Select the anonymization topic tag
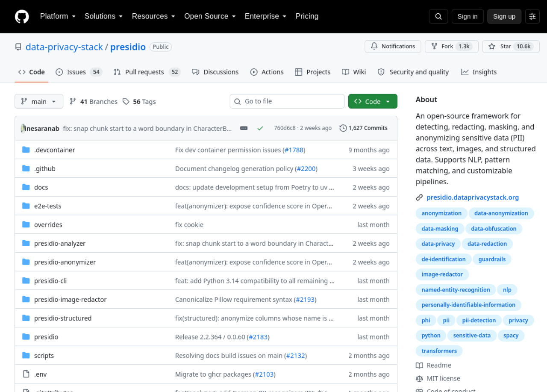Image resolution: width=547 pixels, height=392 pixels. click(x=441, y=213)
